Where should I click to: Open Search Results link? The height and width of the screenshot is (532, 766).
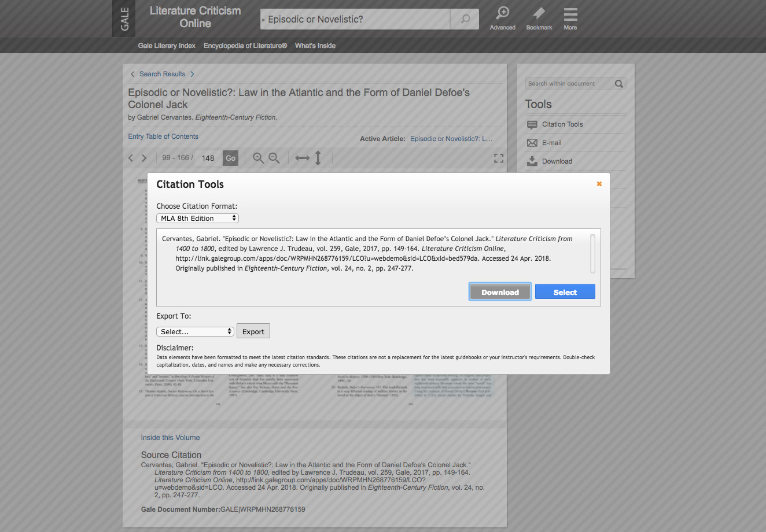[163, 74]
